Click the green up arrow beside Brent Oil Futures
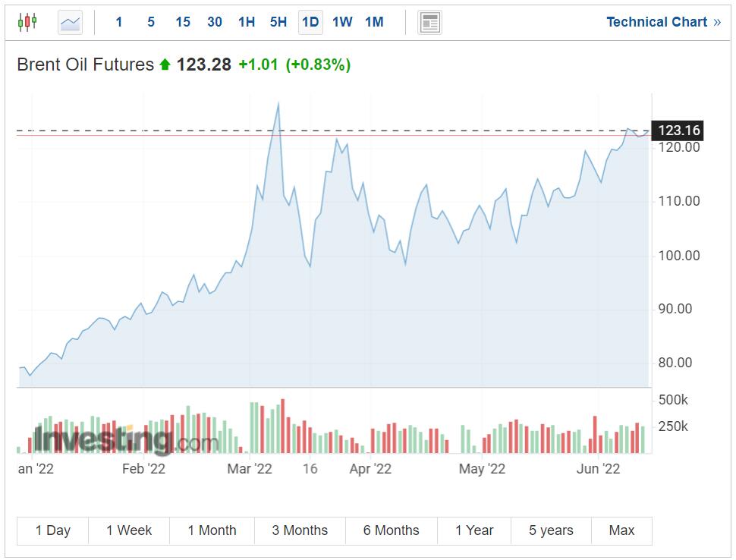736x560 pixels. pos(165,65)
